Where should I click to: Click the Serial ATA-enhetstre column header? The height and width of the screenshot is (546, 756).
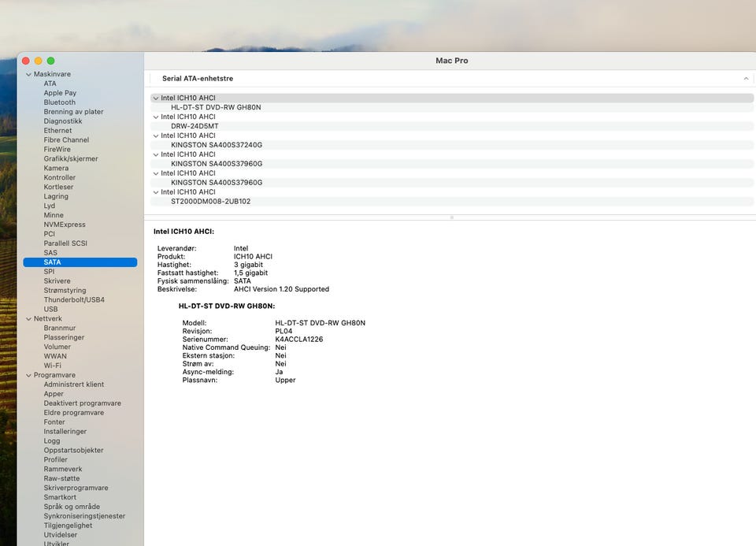point(198,79)
